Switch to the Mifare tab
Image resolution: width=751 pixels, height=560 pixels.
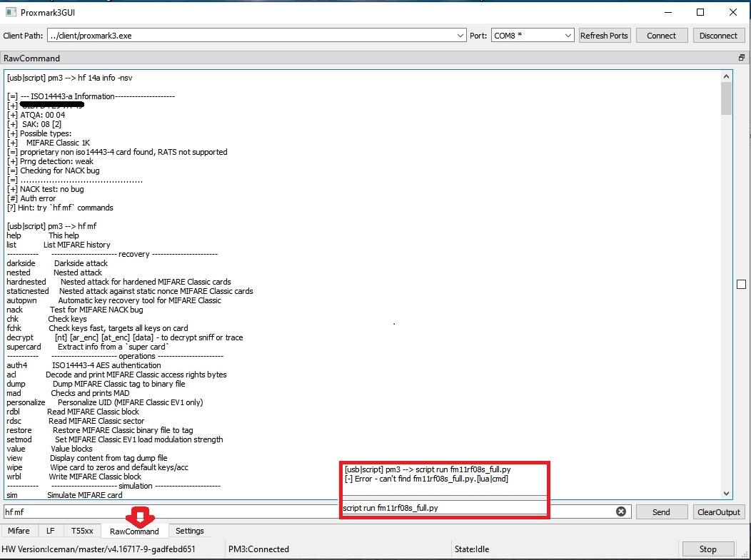point(19,531)
